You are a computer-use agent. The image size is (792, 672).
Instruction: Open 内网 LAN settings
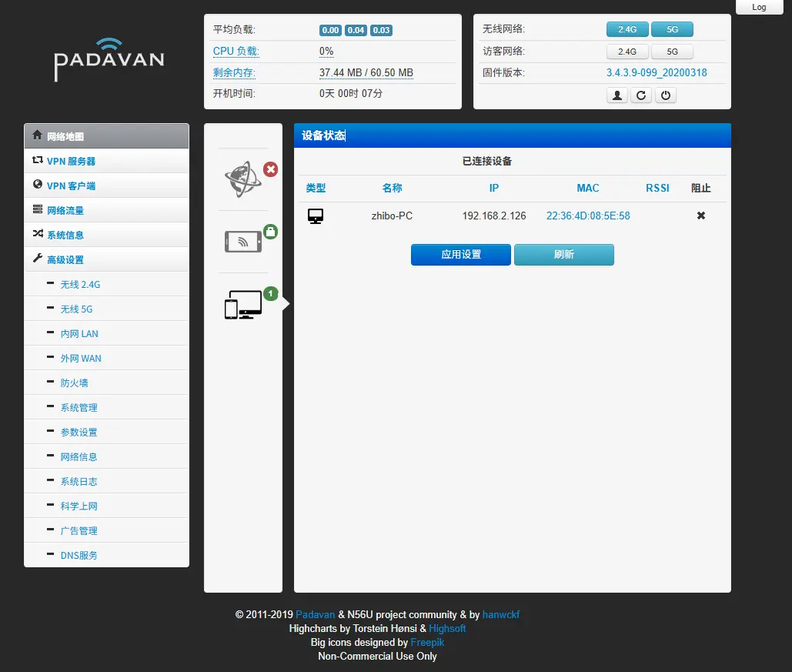point(106,333)
